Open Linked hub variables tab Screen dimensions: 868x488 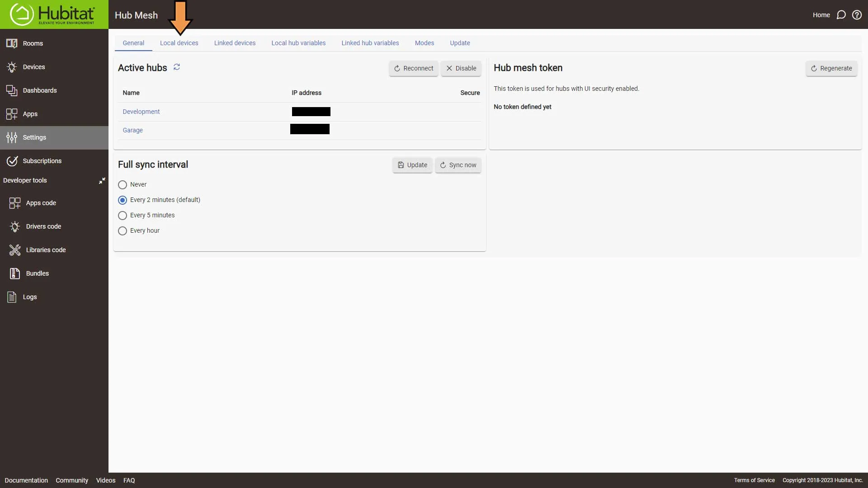[370, 43]
